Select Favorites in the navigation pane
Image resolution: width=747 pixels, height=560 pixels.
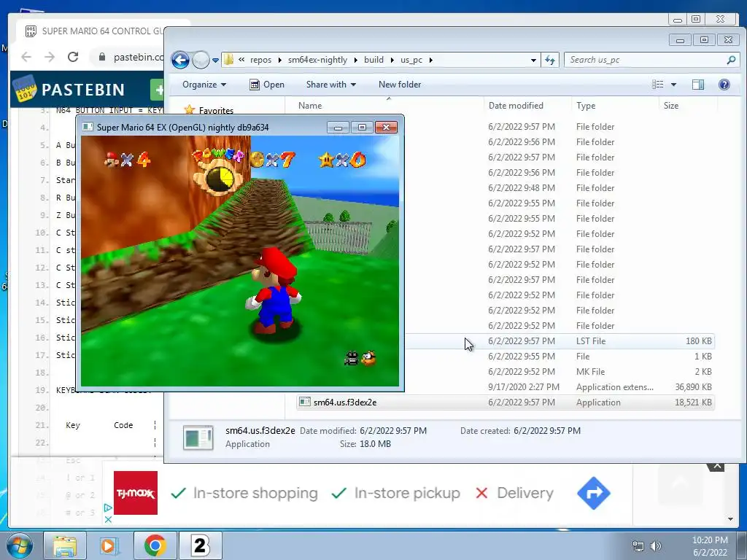[x=216, y=111]
